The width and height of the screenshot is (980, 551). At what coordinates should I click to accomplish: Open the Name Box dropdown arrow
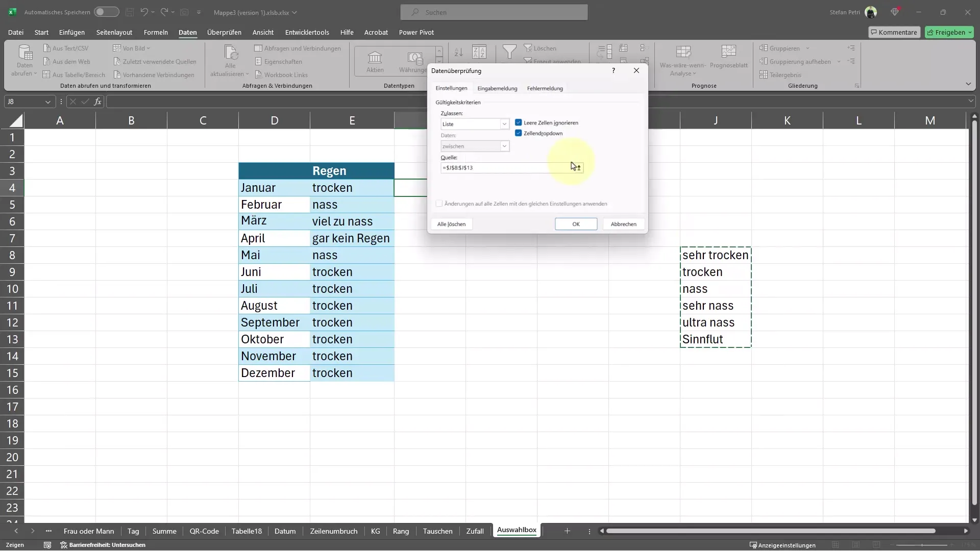pos(47,102)
